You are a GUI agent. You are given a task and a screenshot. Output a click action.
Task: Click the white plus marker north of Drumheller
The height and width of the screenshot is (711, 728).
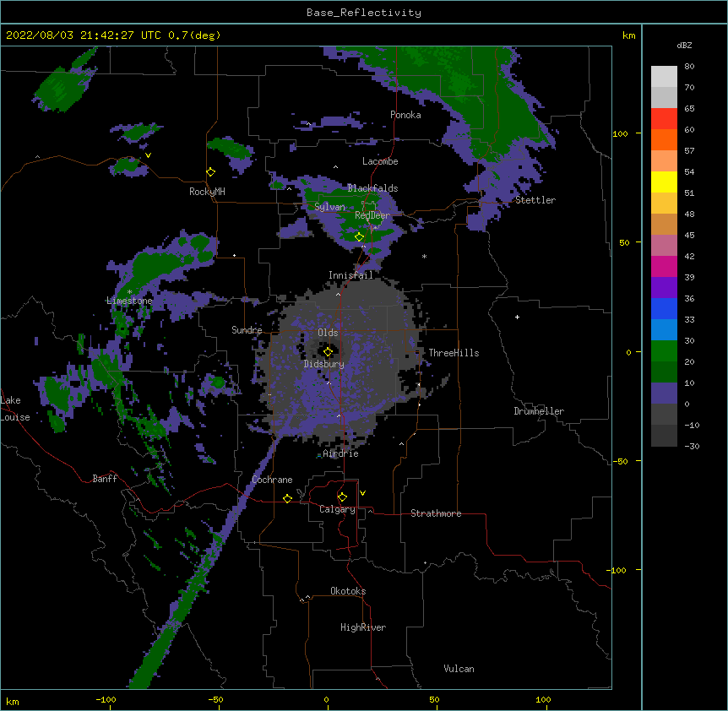point(517,317)
